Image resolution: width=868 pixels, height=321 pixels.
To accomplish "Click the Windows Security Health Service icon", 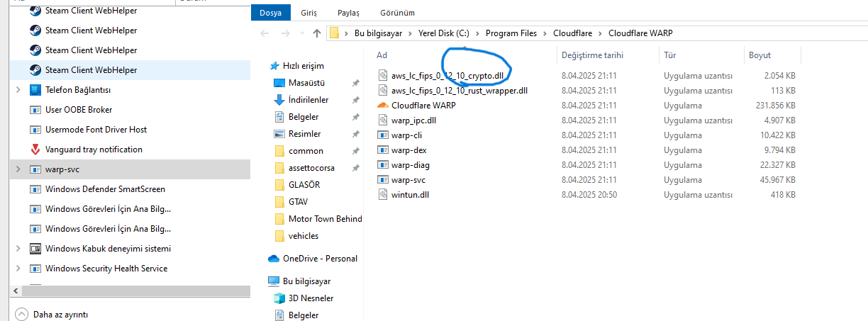I will [x=35, y=269].
